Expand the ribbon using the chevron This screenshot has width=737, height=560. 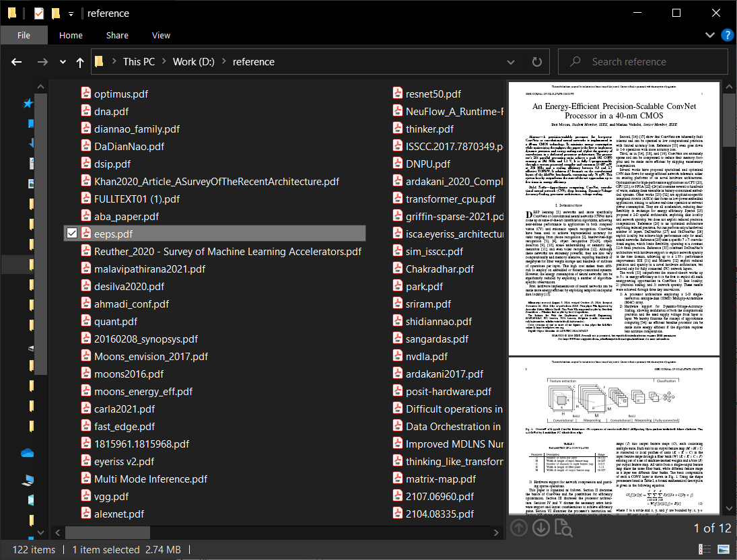coord(709,35)
